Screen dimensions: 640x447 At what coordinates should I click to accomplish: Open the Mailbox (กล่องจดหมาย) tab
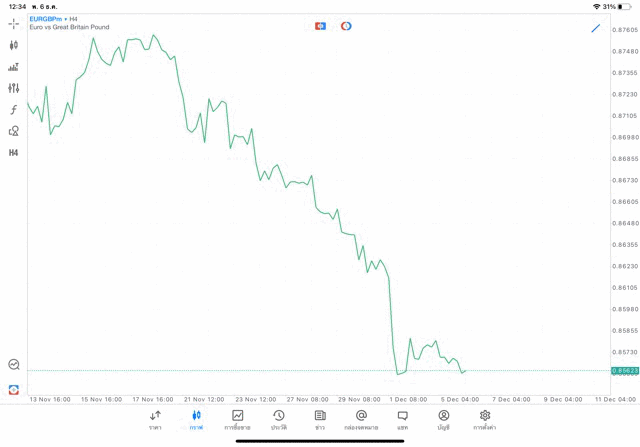(x=361, y=420)
